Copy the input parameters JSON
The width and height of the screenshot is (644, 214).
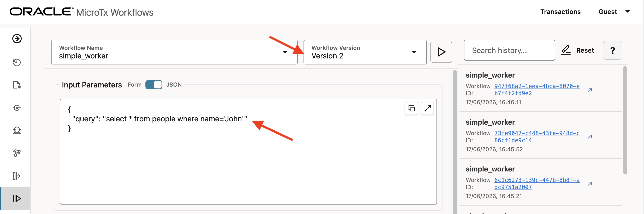coord(411,108)
